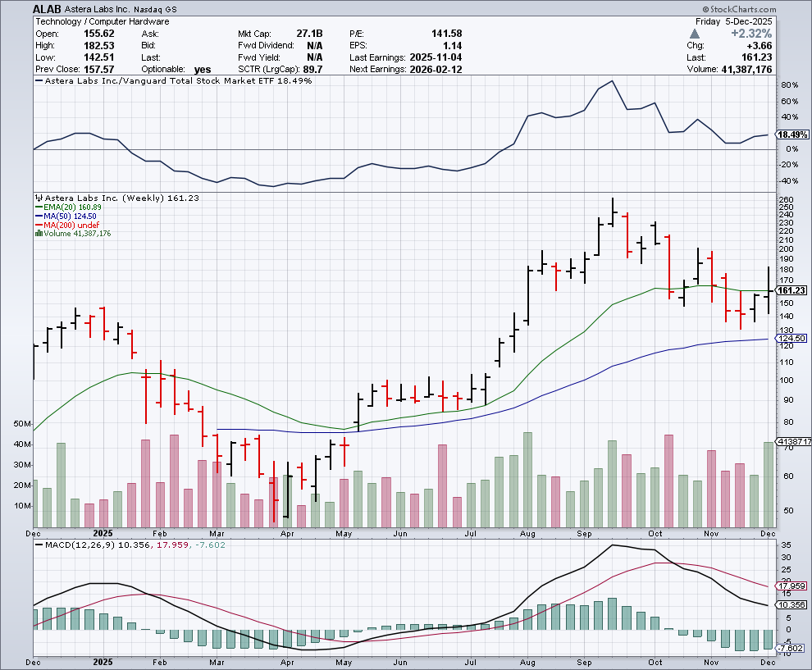
Task: Click the ALAB ticker symbol in header
Action: coord(48,9)
